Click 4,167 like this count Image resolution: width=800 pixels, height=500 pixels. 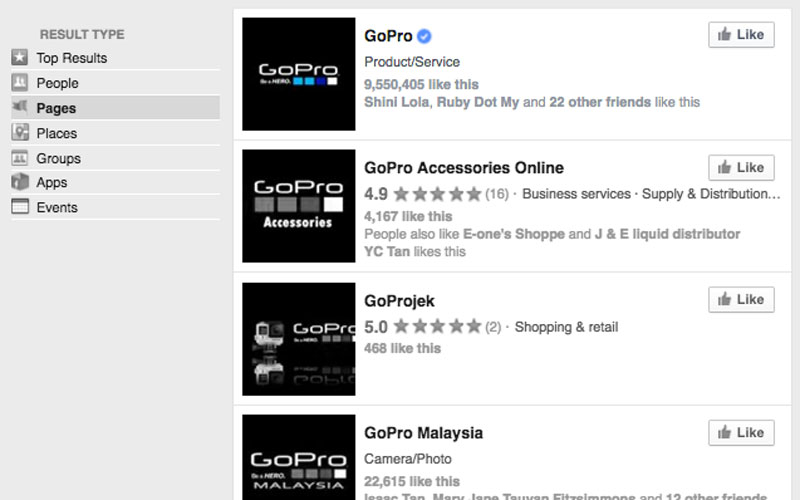[408, 216]
